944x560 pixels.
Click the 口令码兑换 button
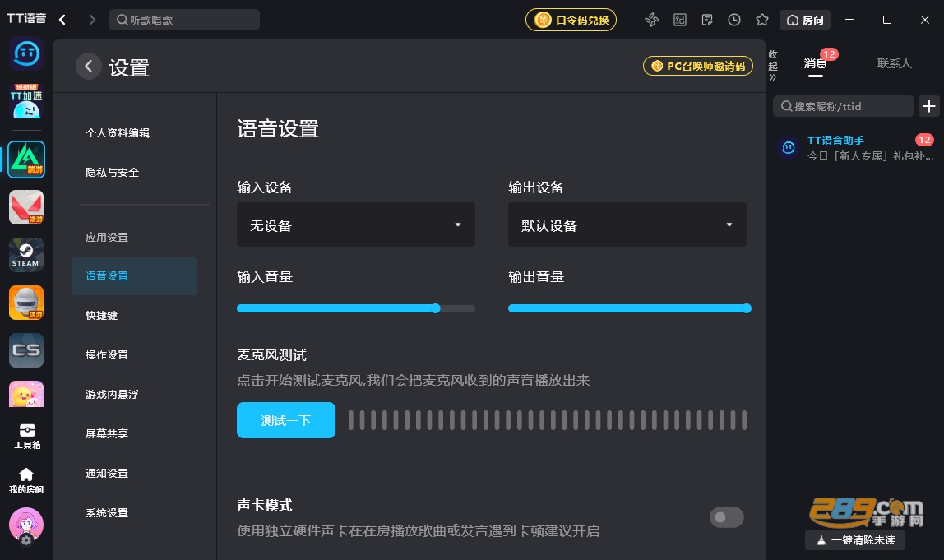tap(571, 20)
